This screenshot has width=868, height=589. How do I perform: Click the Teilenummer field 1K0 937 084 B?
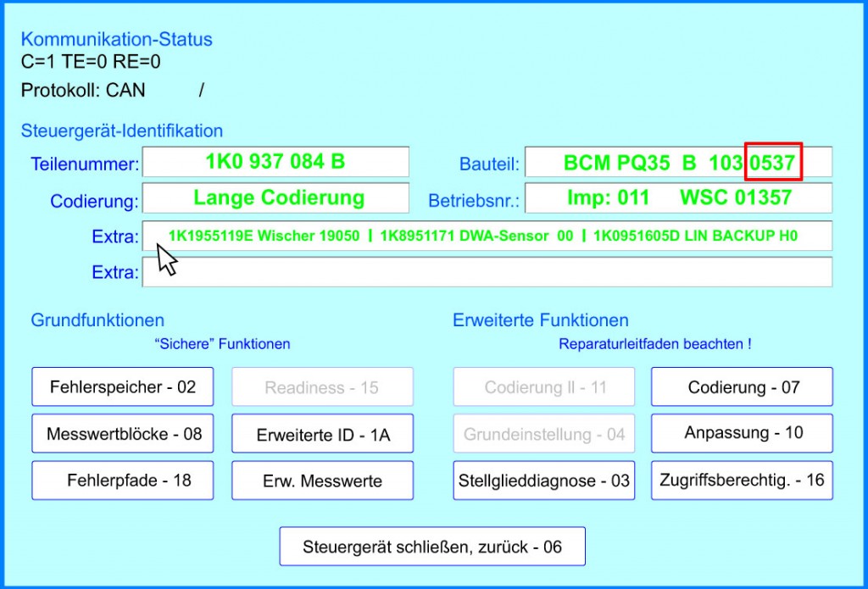pyautogui.click(x=275, y=162)
